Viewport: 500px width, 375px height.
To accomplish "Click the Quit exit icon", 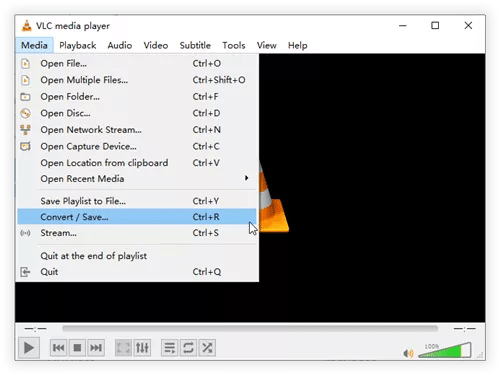I will pyautogui.click(x=25, y=272).
